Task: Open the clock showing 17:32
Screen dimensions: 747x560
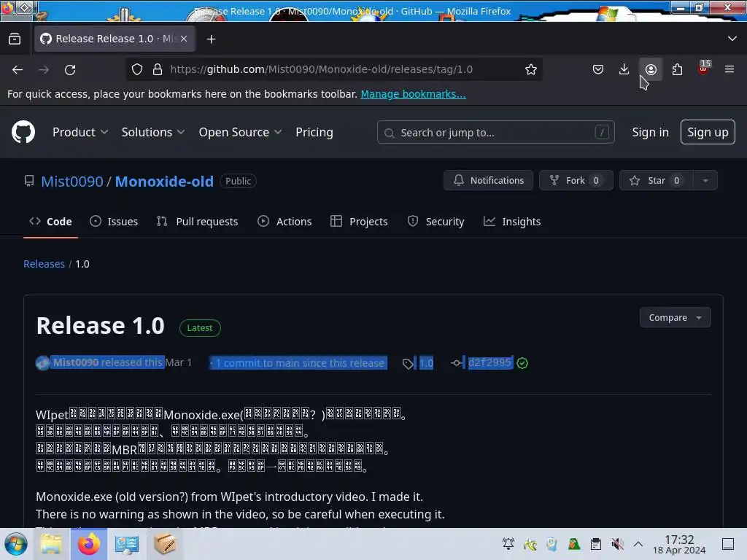Action: (x=679, y=544)
